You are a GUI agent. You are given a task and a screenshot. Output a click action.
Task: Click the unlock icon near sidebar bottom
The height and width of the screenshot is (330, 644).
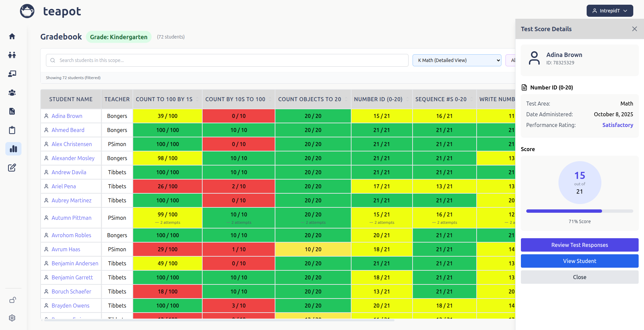(13, 300)
